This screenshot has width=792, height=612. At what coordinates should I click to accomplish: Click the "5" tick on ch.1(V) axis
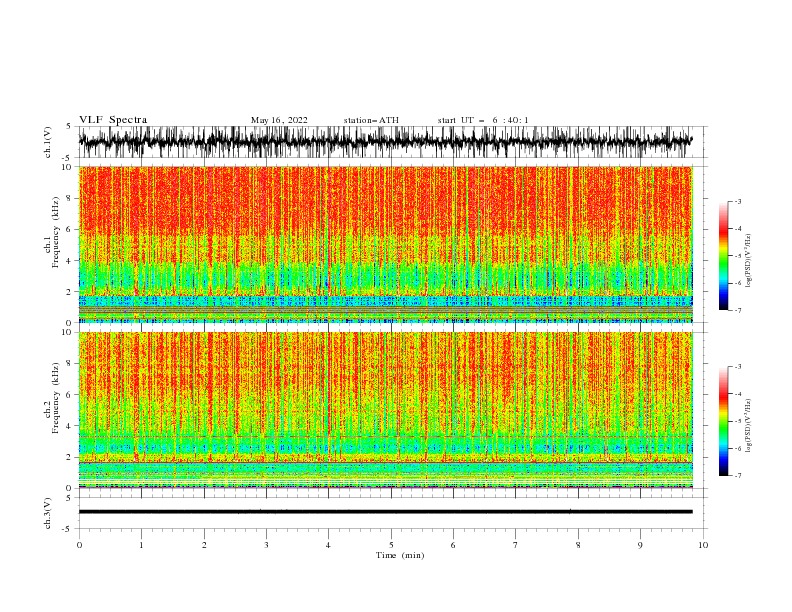tap(69, 126)
